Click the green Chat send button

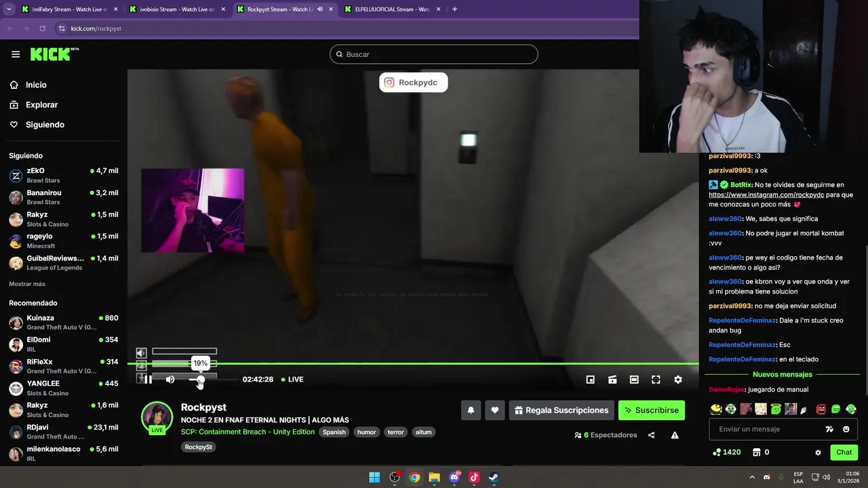pos(844,452)
